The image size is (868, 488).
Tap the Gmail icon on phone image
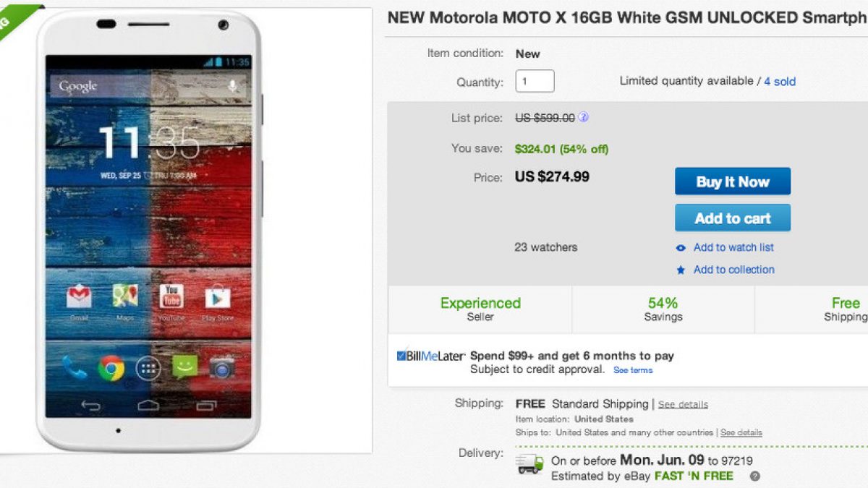coord(79,296)
